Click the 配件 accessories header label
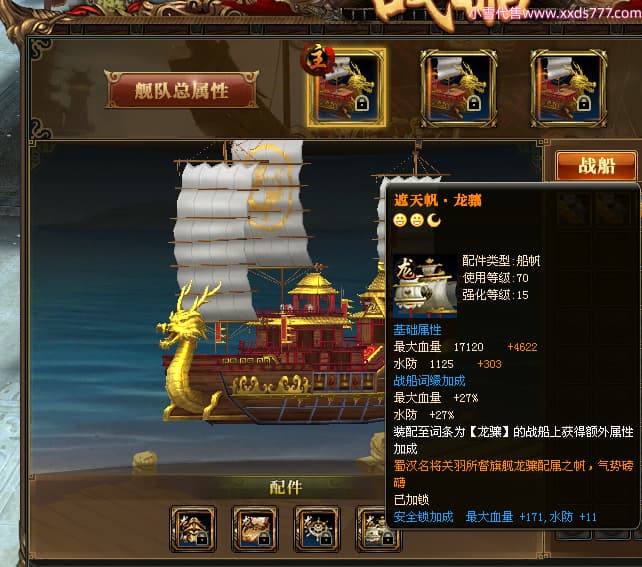Screen dimensions: 642x567 pos(286,488)
